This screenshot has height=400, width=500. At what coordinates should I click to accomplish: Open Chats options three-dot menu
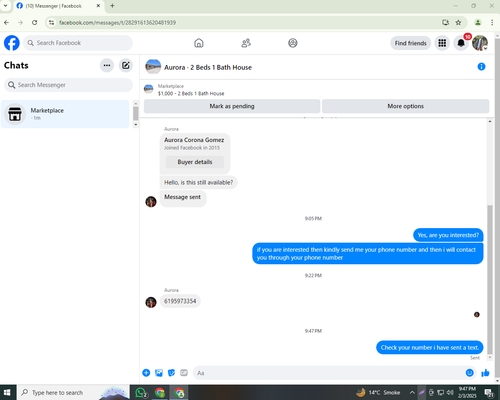[107, 65]
